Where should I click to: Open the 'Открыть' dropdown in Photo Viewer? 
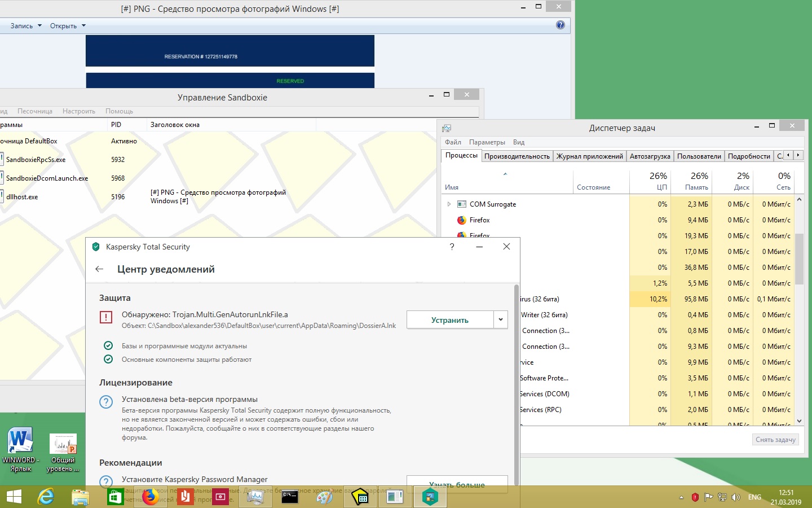68,26
